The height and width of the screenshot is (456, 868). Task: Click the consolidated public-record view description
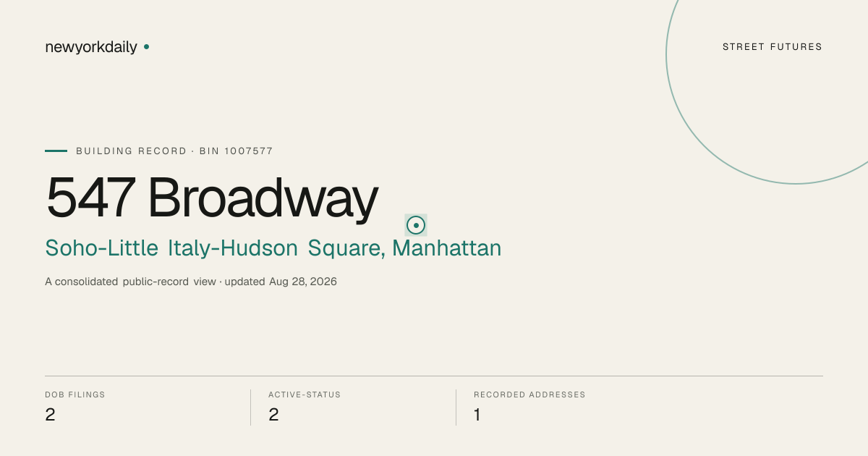click(x=130, y=282)
